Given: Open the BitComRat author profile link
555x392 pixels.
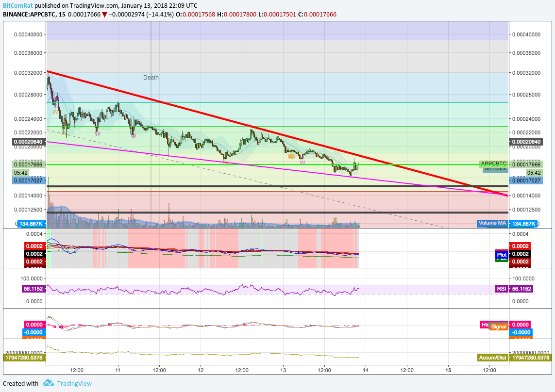Looking at the screenshot, I should click(x=18, y=6).
